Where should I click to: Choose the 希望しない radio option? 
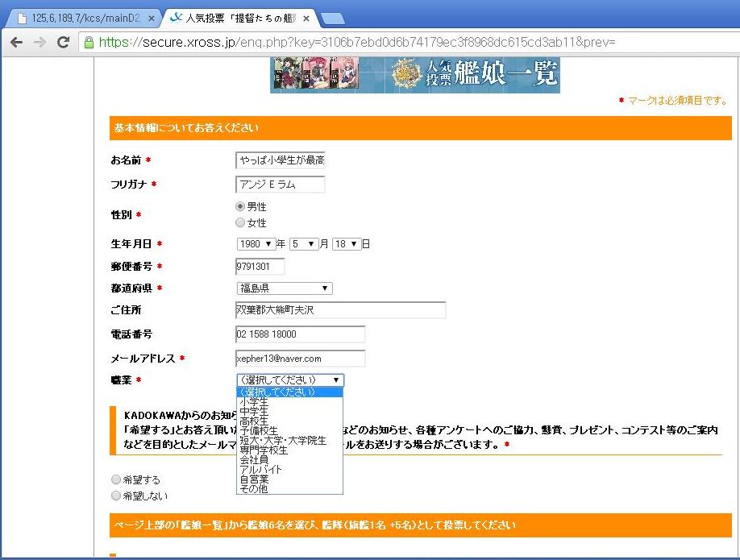click(117, 496)
